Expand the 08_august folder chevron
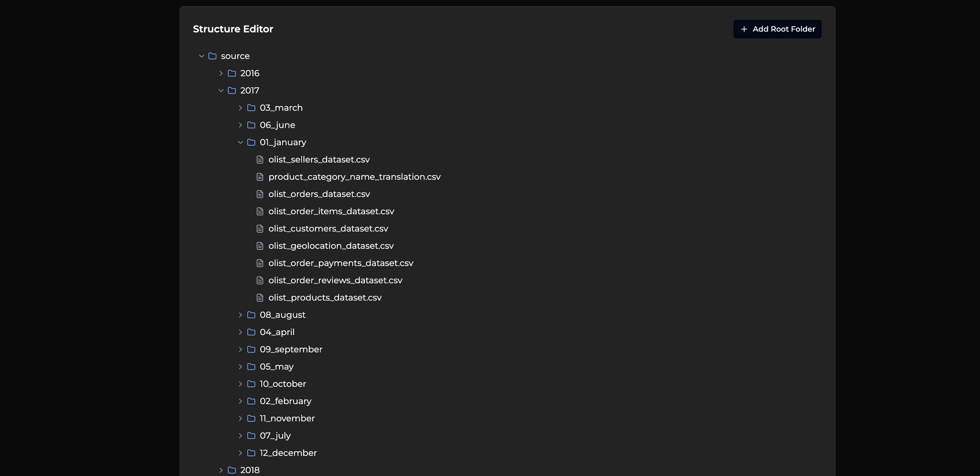The height and width of the screenshot is (476, 980). pos(241,315)
